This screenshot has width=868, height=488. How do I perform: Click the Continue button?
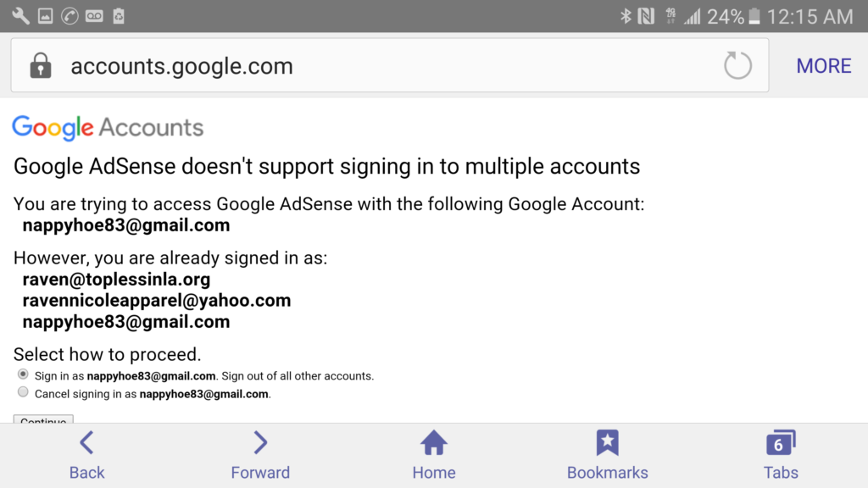click(x=43, y=419)
